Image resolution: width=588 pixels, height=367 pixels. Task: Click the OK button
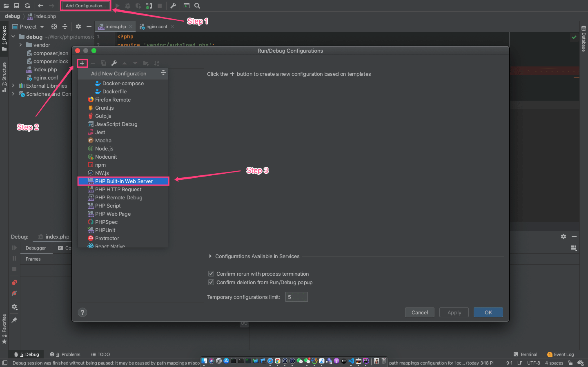(488, 312)
